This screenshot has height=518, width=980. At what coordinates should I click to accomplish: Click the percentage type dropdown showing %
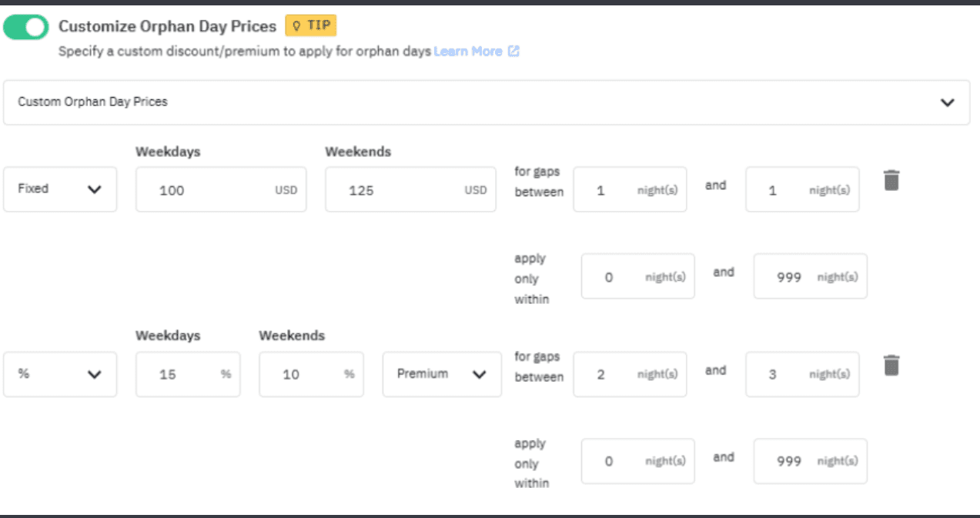[x=60, y=375]
